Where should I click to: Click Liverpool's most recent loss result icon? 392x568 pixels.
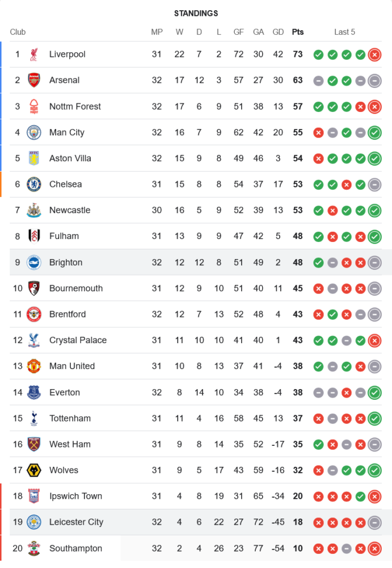point(374,55)
